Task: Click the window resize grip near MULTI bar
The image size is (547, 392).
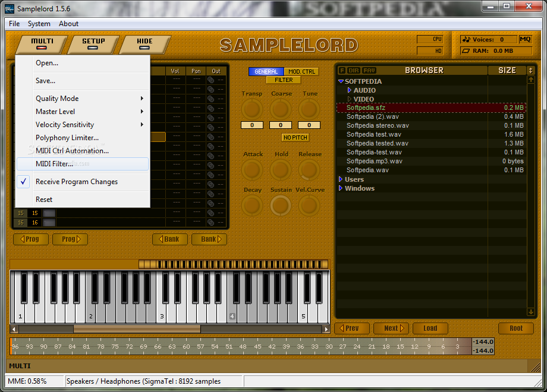Action: pos(535,366)
